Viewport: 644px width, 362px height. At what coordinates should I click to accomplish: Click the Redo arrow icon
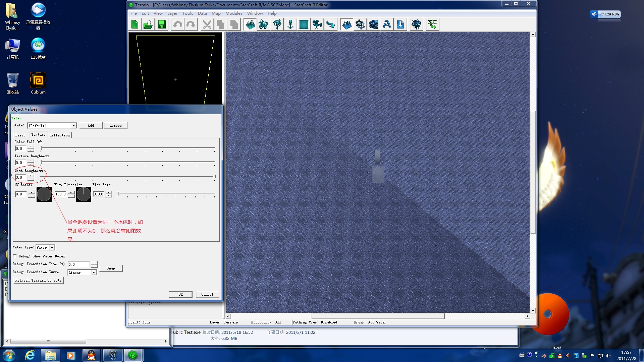tap(191, 24)
